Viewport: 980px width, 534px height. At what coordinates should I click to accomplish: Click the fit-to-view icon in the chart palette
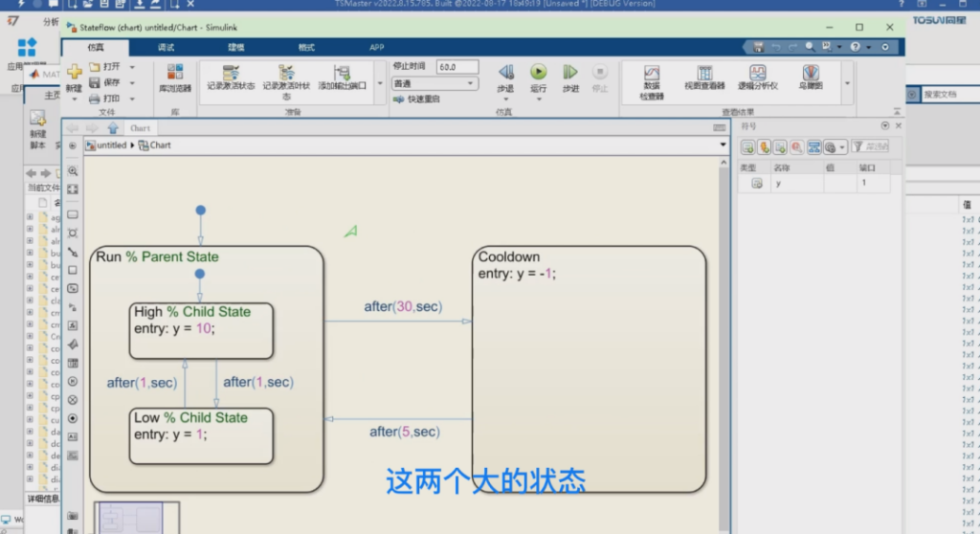point(73,189)
